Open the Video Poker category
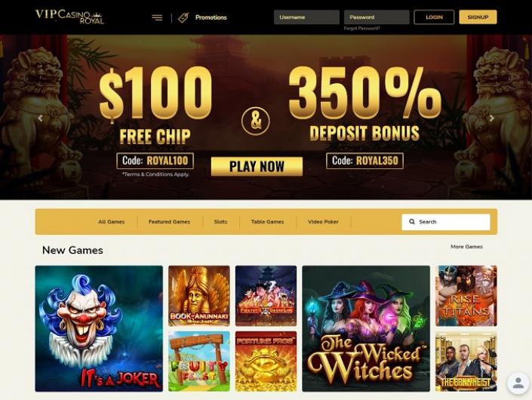The image size is (532, 400). (323, 222)
